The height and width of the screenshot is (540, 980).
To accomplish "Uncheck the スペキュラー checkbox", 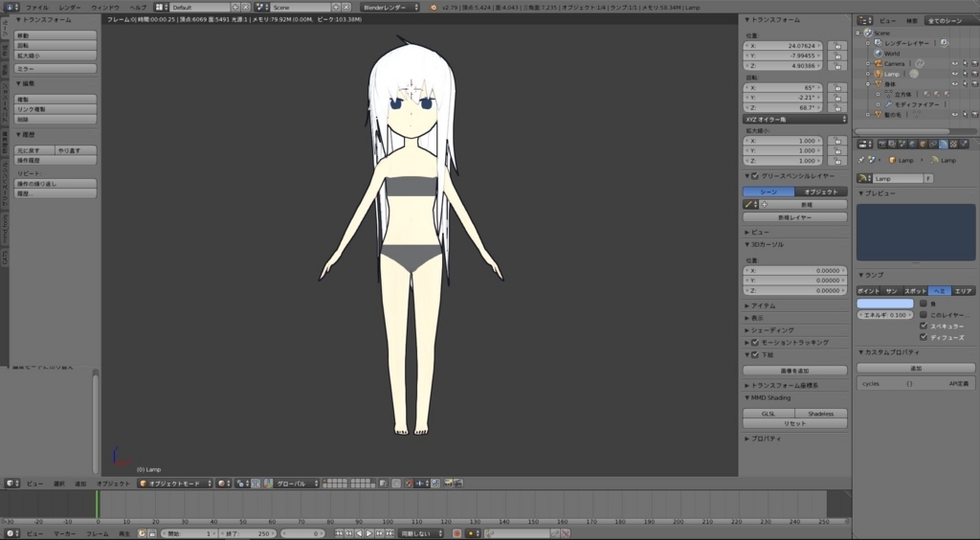I will coord(924,326).
